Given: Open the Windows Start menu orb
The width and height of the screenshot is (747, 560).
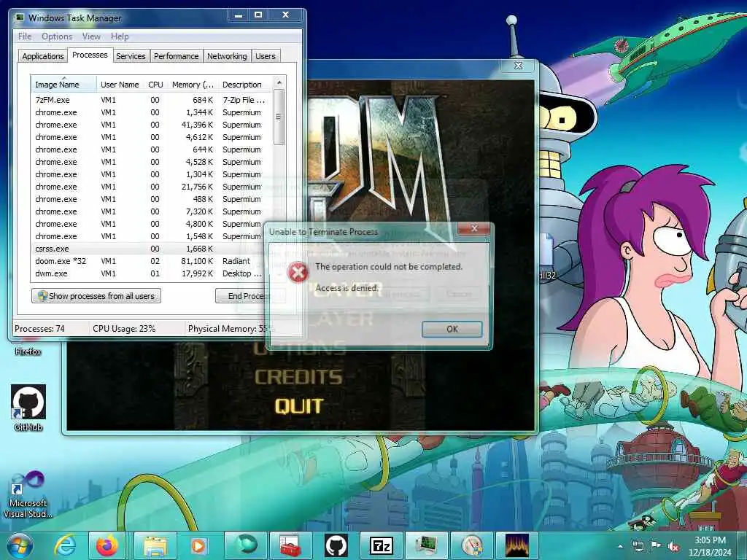Looking at the screenshot, I should [x=20, y=545].
